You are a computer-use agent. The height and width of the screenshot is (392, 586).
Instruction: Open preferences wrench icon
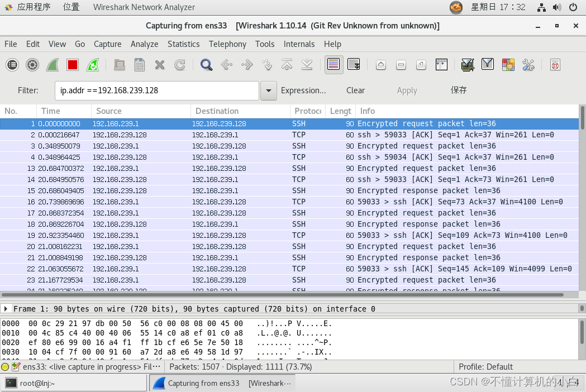pyautogui.click(x=528, y=65)
